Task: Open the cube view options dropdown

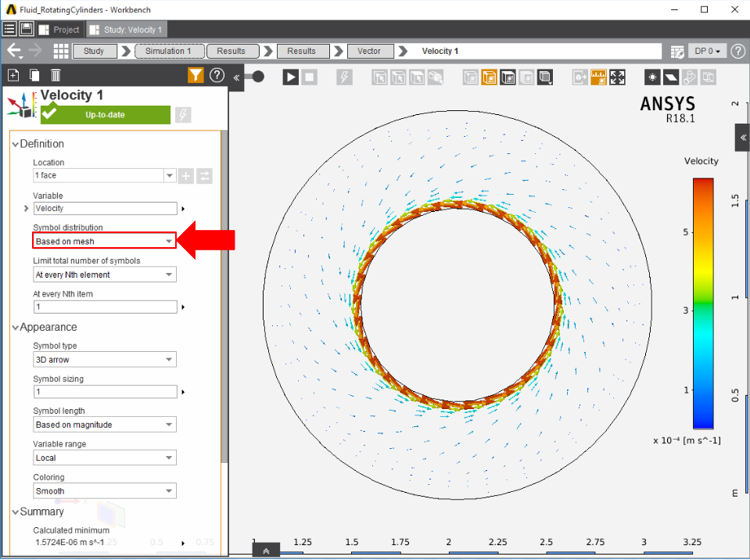Action: 545,77
